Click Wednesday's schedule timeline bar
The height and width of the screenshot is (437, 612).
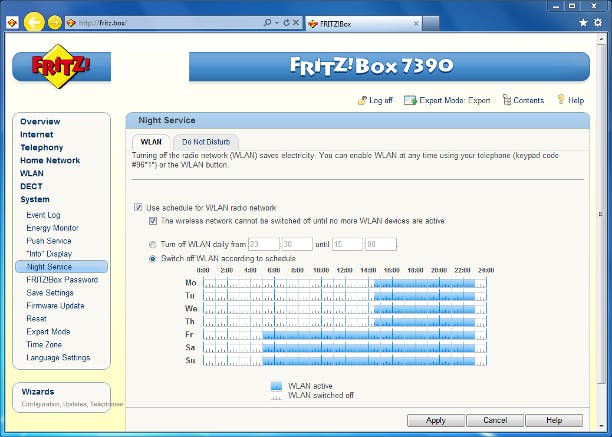[345, 309]
